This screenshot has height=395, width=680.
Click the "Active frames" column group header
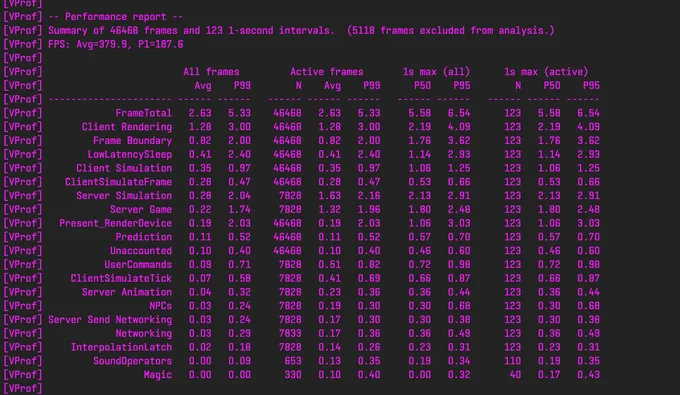[x=327, y=72]
